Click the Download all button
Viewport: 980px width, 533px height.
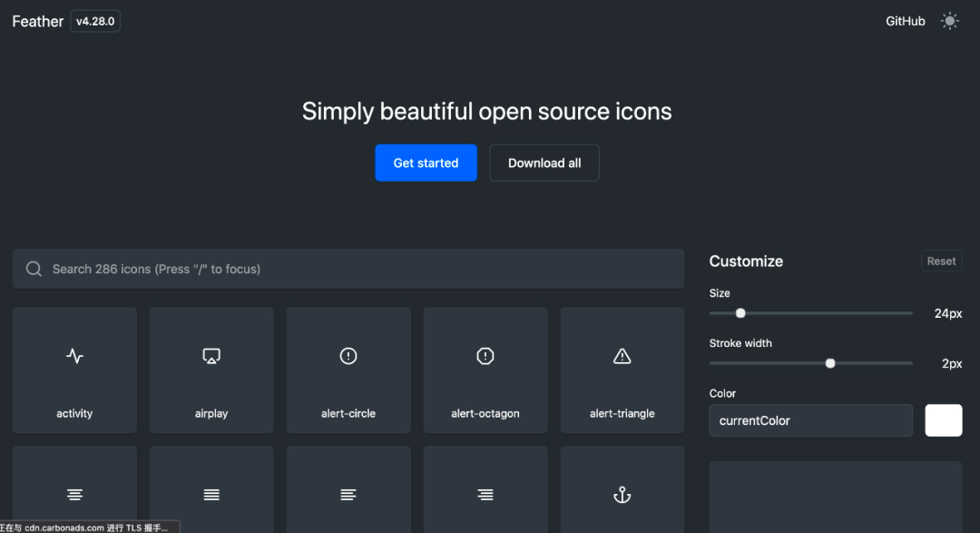tap(544, 163)
